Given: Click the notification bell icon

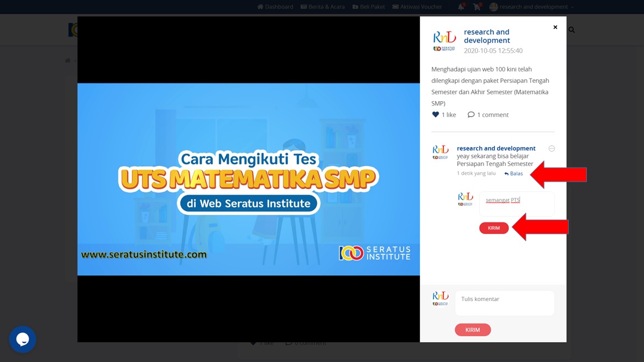Looking at the screenshot, I should [461, 7].
